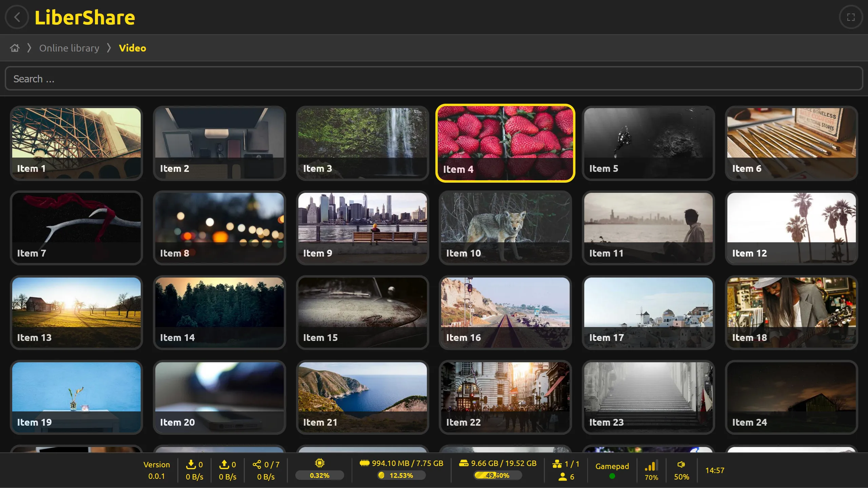Click the back arrow button
The width and height of the screenshot is (868, 488).
pyautogui.click(x=17, y=17)
